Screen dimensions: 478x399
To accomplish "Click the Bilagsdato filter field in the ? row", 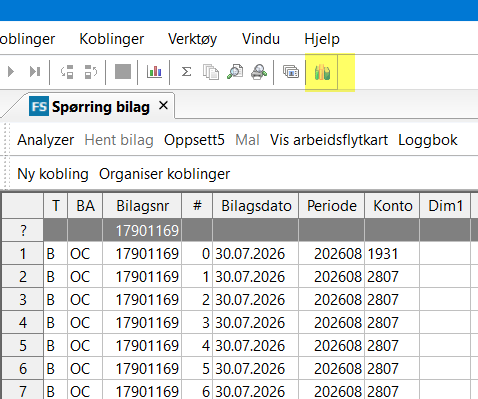I will pos(256,230).
